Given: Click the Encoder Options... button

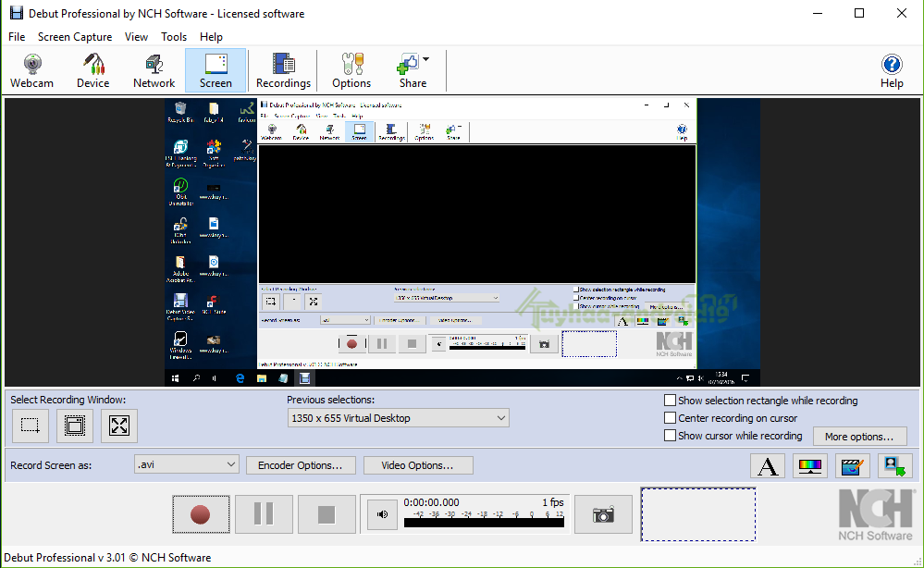Looking at the screenshot, I should [301, 465].
